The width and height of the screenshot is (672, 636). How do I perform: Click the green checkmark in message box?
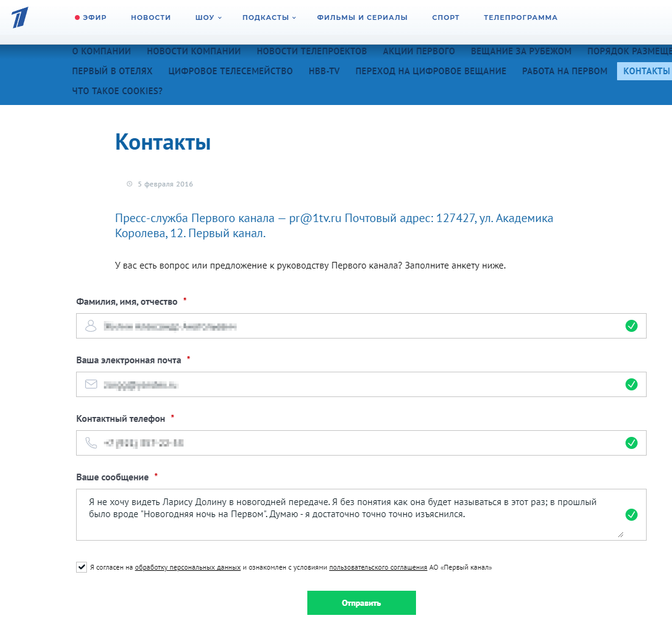[x=632, y=515]
